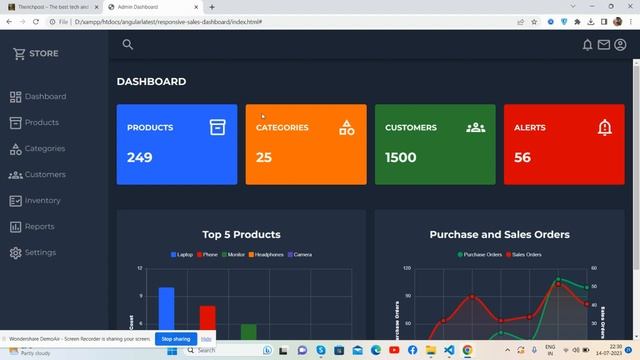The width and height of the screenshot is (640, 360).
Task: Click the browser address bar URL
Action: click(168, 22)
